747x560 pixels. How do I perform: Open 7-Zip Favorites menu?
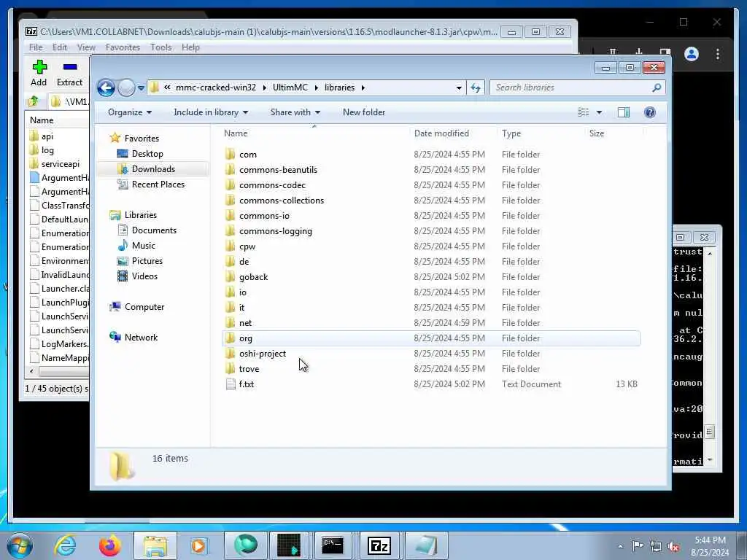point(123,47)
